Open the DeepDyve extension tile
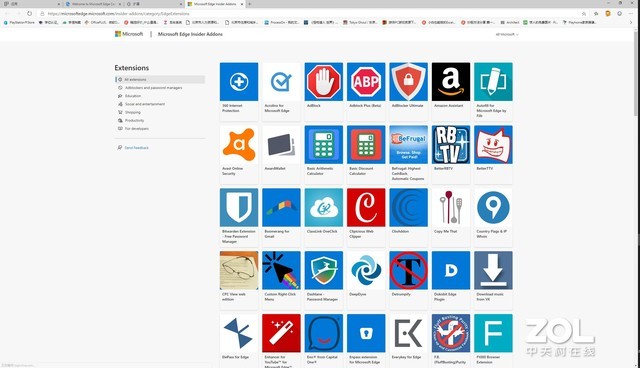The height and width of the screenshot is (368, 640). [x=366, y=279]
